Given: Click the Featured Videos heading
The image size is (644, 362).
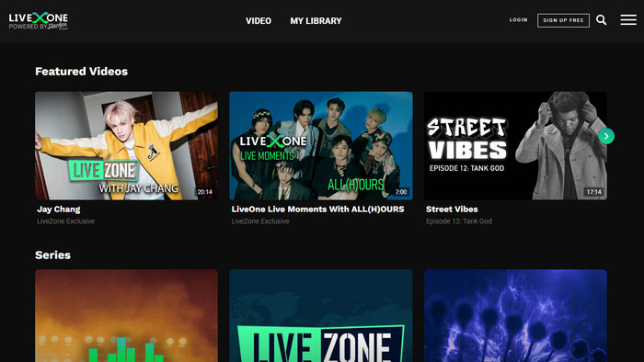Looking at the screenshot, I should [x=81, y=72].
